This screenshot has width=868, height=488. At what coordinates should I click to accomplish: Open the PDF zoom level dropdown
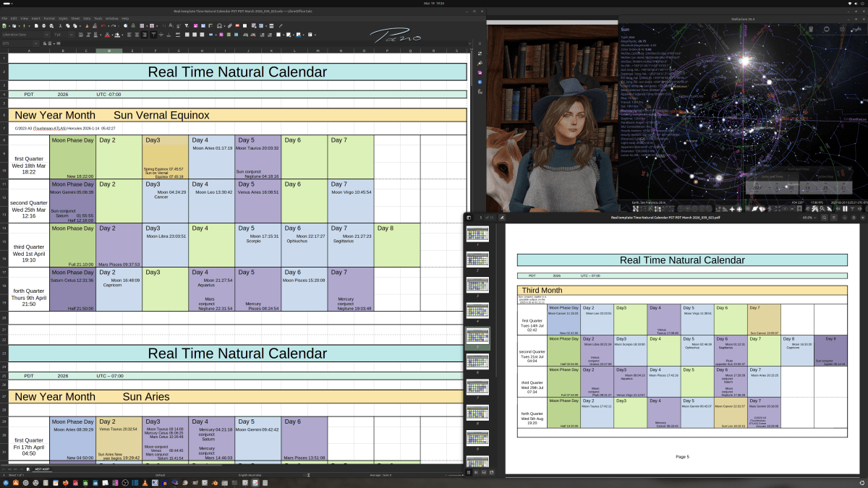807,217
